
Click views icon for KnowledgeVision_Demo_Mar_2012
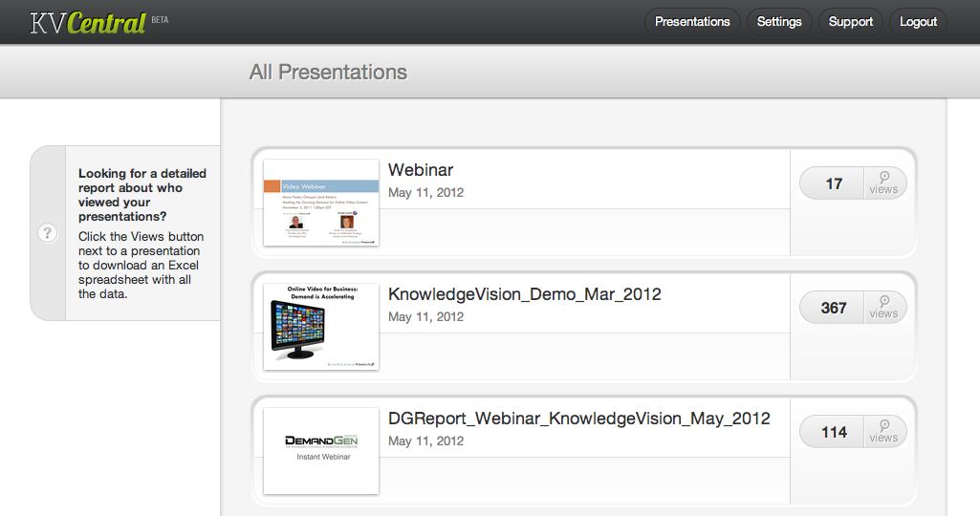[x=883, y=307]
